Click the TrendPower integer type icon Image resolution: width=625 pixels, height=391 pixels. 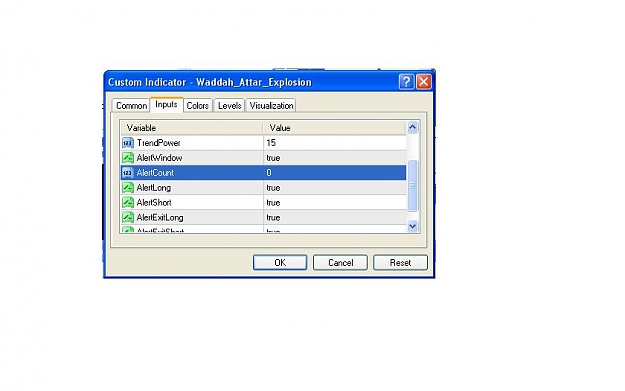(128, 143)
